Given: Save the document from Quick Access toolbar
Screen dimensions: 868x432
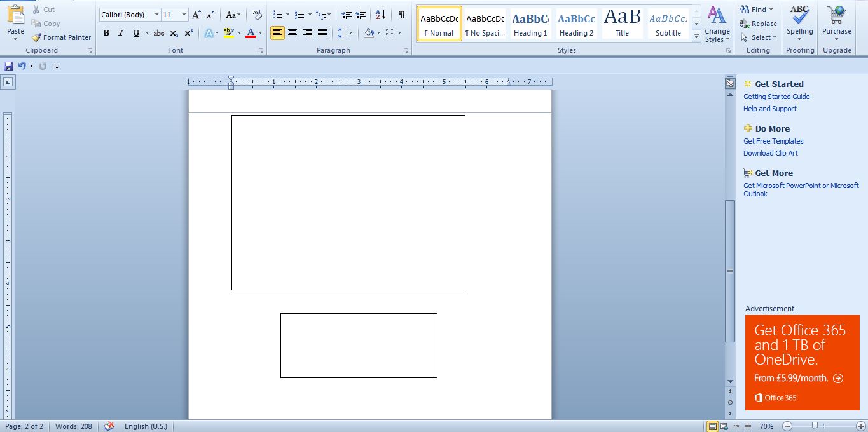Looking at the screenshot, I should tap(8, 65).
